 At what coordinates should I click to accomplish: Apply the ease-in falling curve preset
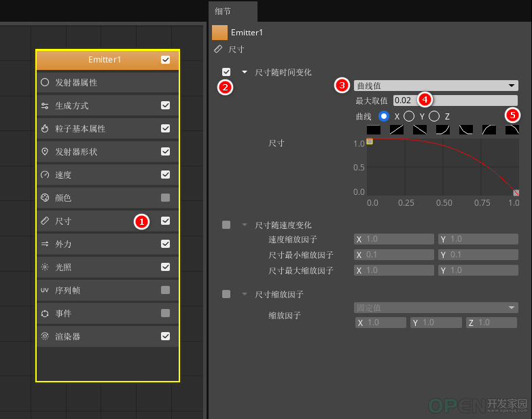click(512, 130)
